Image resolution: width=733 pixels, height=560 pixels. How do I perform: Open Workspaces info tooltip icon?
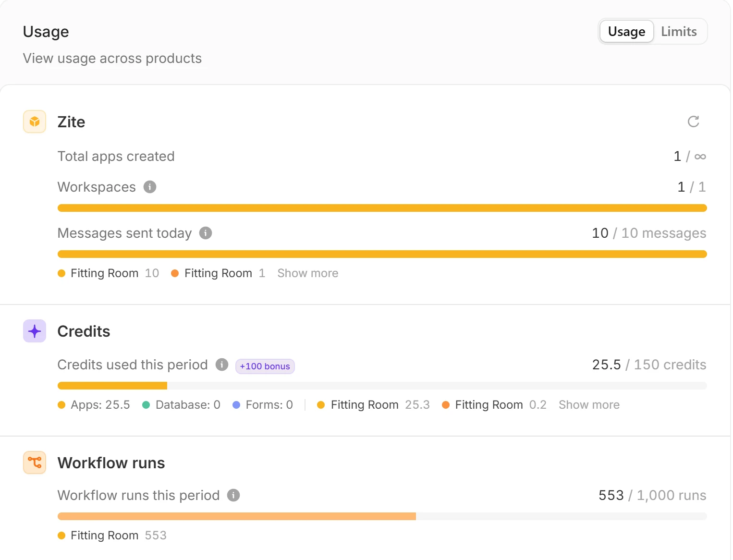150,187
